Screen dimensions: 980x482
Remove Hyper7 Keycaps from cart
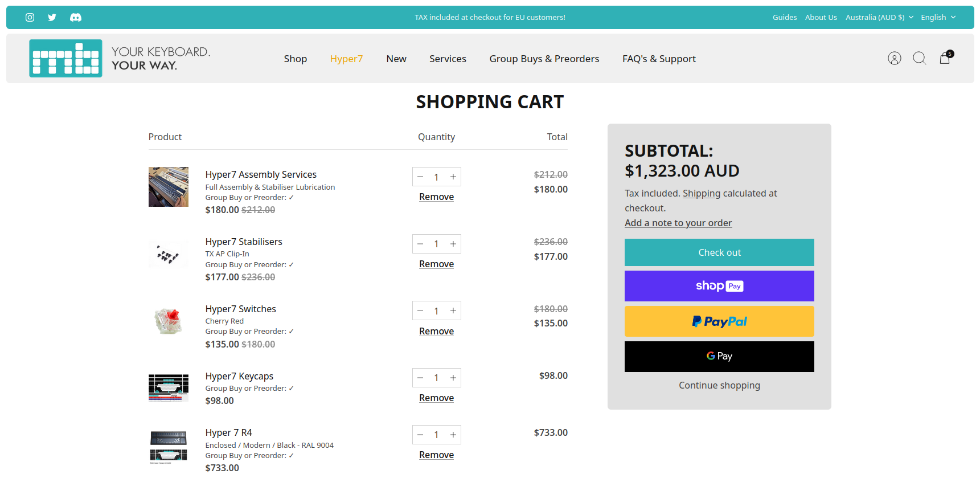tap(437, 398)
